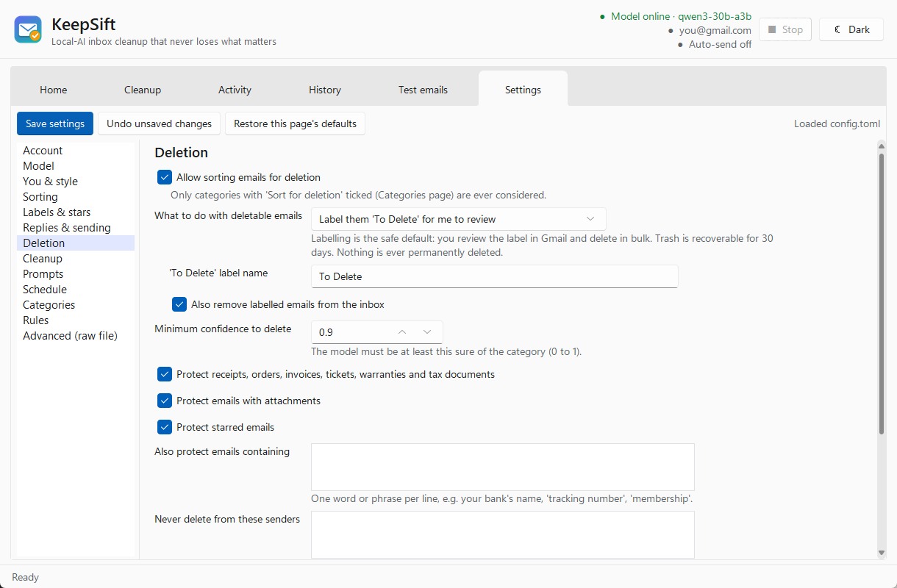Toggle Protect starred emails checkbox
Viewport: 897px width, 588px height.
[x=165, y=427]
